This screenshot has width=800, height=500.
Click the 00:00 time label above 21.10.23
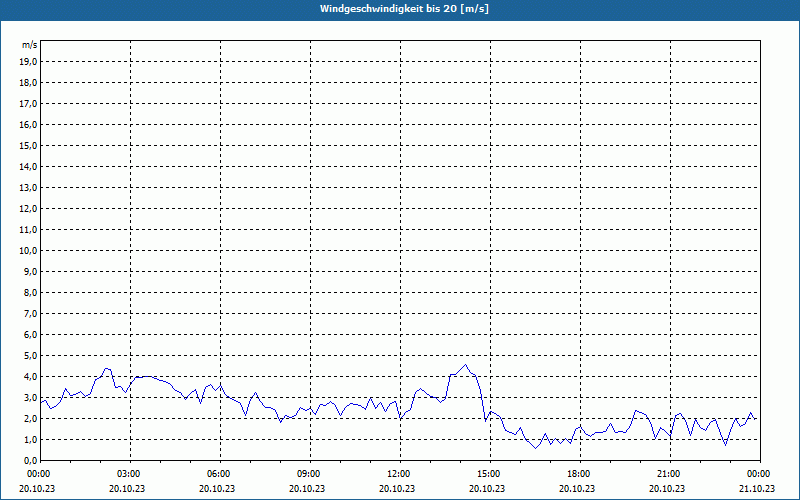click(760, 474)
